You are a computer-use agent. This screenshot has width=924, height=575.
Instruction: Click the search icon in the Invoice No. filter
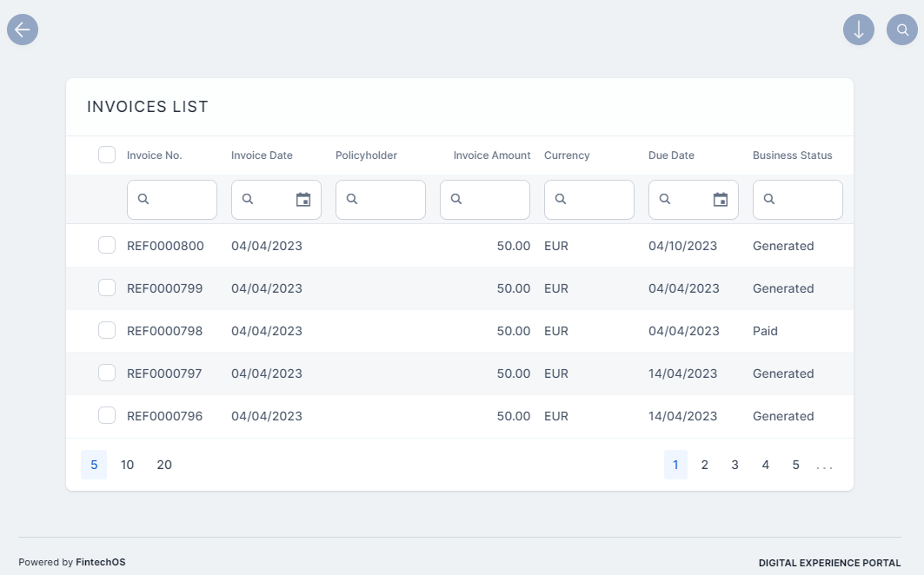[x=144, y=199]
